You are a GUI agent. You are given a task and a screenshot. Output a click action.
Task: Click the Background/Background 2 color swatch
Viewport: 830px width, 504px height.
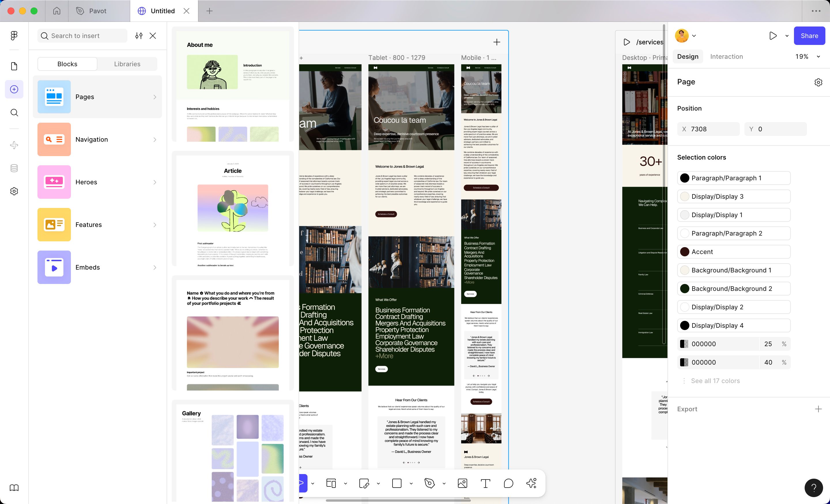[x=684, y=289]
